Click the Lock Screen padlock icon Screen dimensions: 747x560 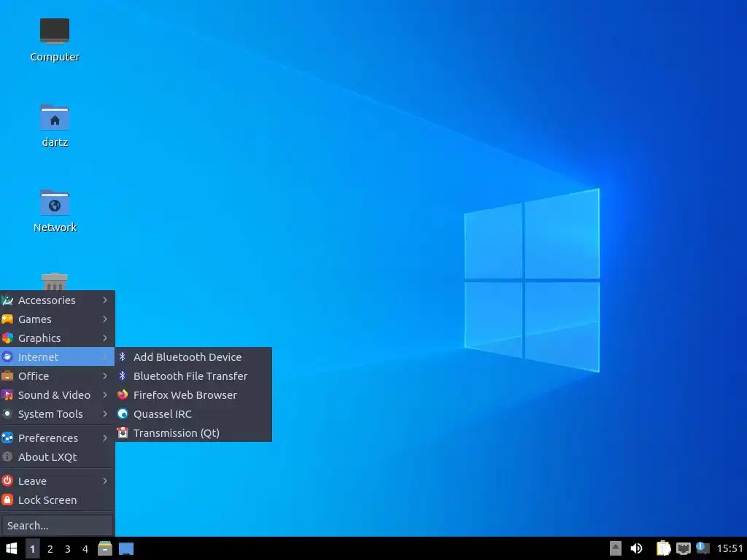click(7, 500)
